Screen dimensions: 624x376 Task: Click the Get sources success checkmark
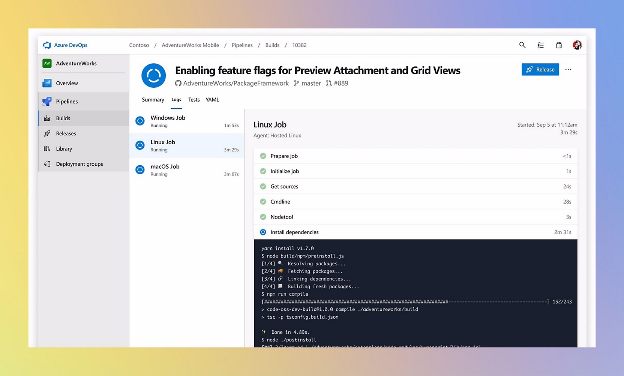pos(263,186)
